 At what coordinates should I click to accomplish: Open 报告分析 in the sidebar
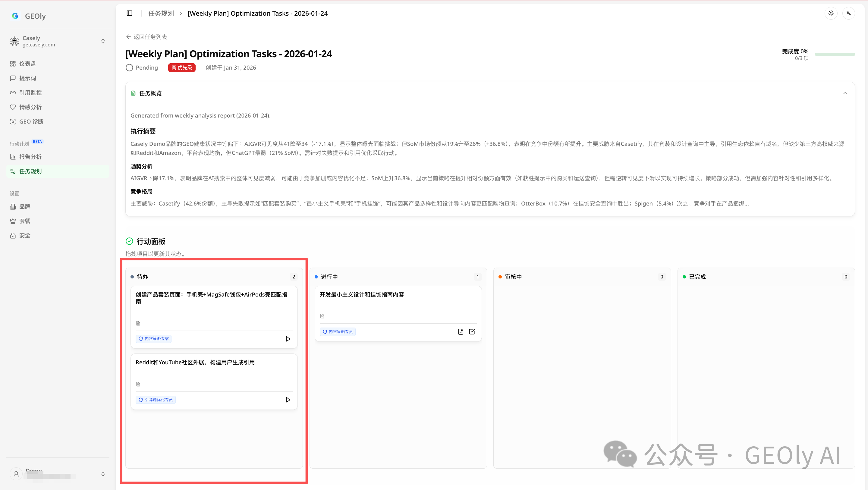pyautogui.click(x=58, y=157)
